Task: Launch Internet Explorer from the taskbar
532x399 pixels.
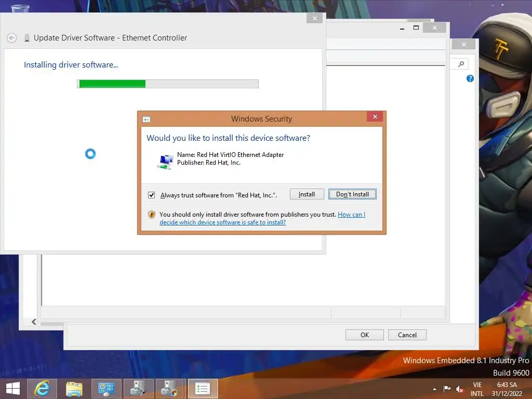Action: tap(42, 389)
